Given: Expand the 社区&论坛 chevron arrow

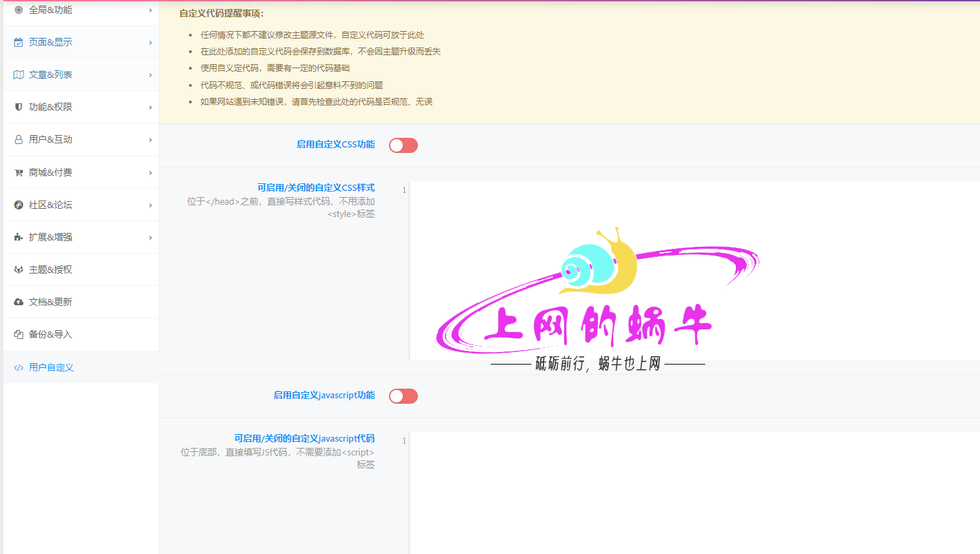Looking at the screenshot, I should click(x=150, y=205).
